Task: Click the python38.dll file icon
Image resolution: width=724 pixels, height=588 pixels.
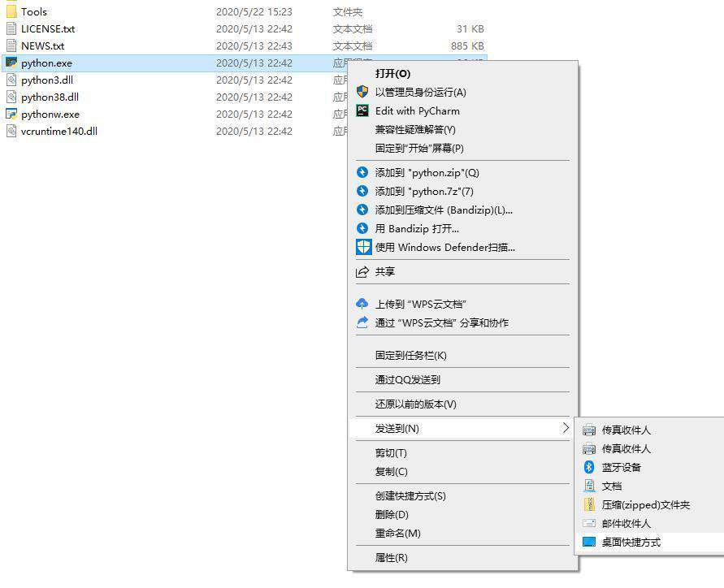Action: [11, 97]
